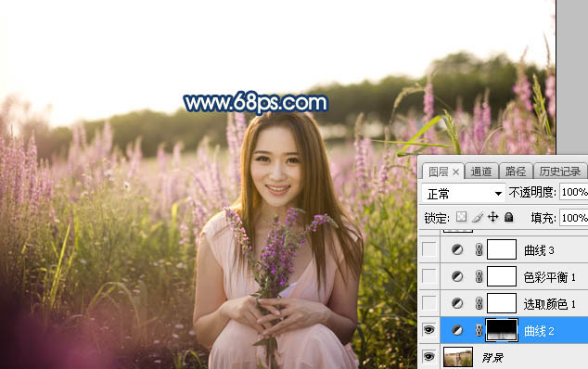This screenshot has height=369, width=588.
Task: Select the 曲线 3 layer mask thumbnail
Action: (502, 249)
